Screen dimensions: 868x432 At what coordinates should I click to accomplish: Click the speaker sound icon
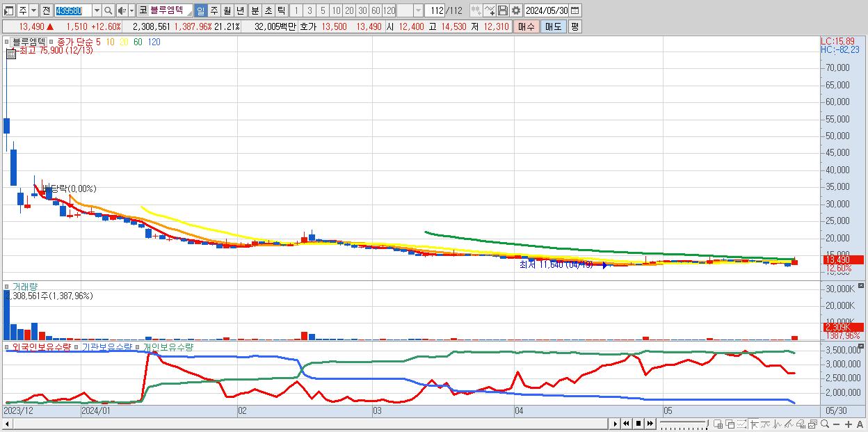(122, 10)
